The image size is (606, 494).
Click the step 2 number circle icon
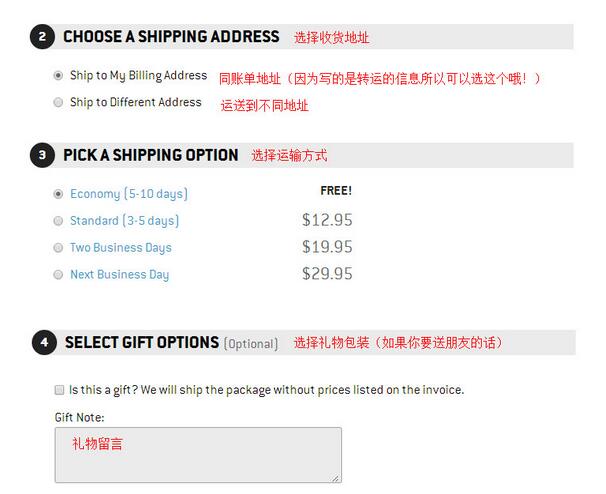click(43, 37)
